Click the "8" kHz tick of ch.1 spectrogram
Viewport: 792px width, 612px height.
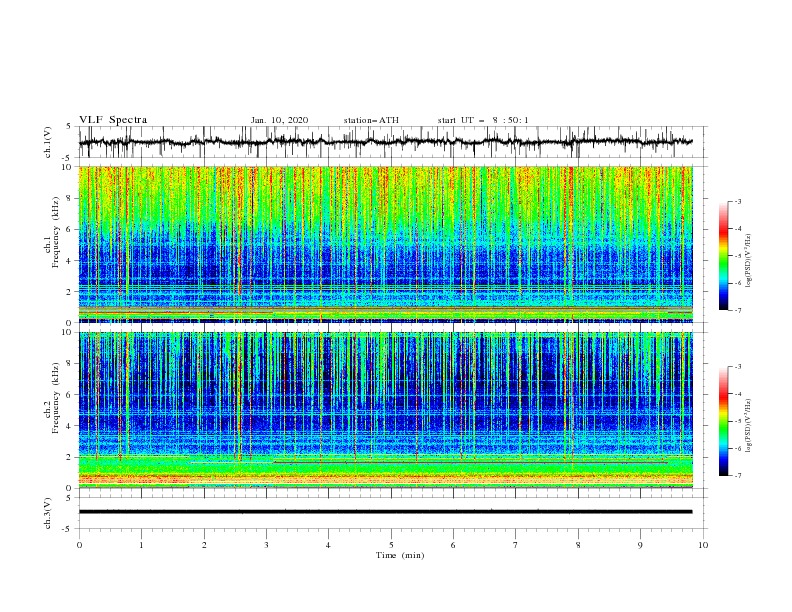[x=70, y=198]
